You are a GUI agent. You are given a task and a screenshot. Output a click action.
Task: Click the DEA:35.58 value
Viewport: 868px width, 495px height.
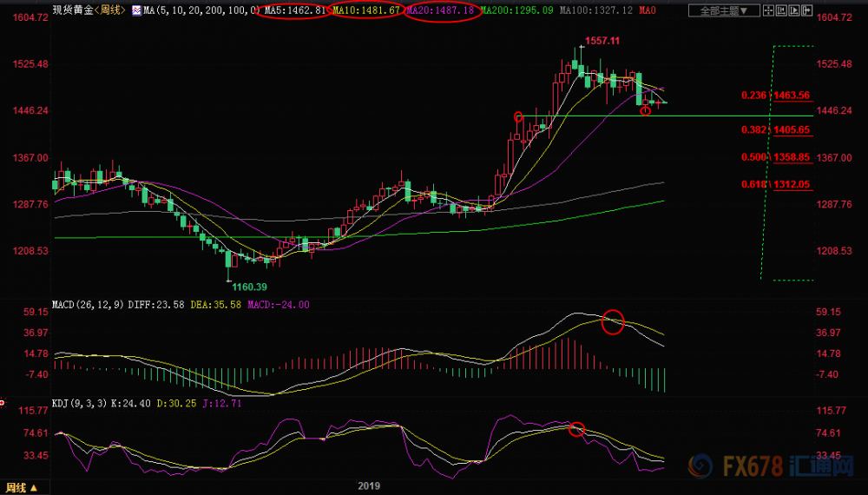pyautogui.click(x=216, y=305)
